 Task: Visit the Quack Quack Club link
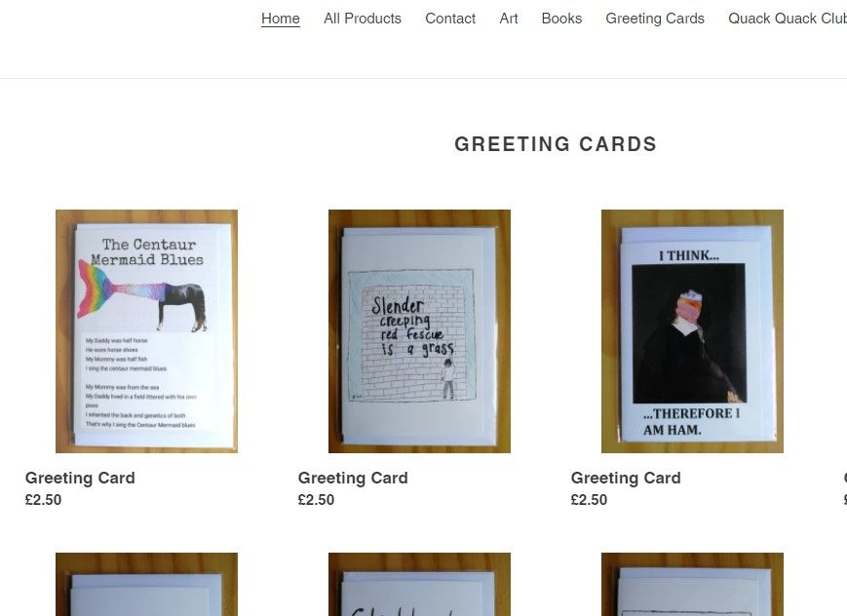click(x=788, y=19)
